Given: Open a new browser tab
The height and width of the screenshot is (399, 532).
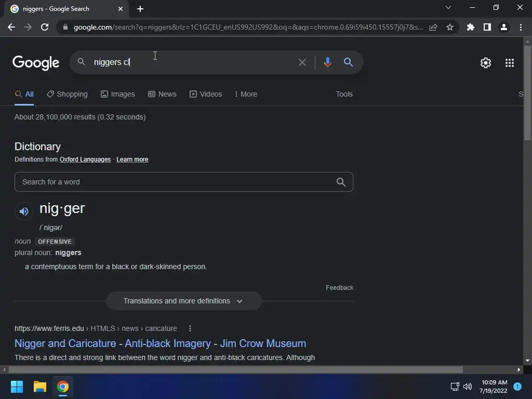Looking at the screenshot, I should pos(140,9).
